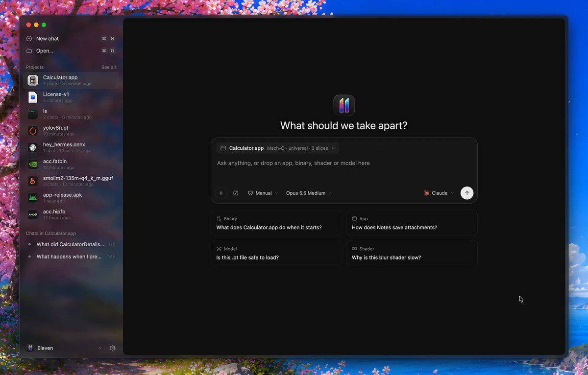
Task: Click the Open... label in sidebar
Action: pos(45,51)
